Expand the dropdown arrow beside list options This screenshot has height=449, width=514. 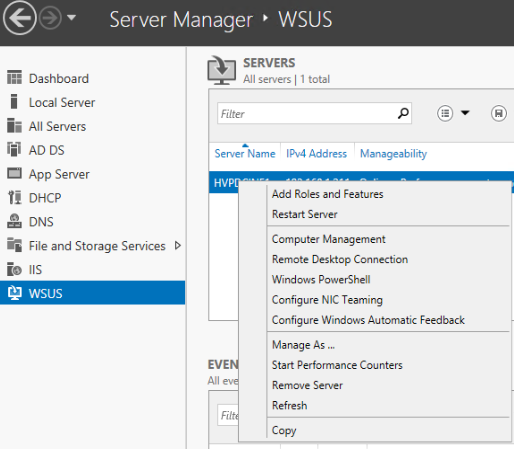(x=465, y=113)
